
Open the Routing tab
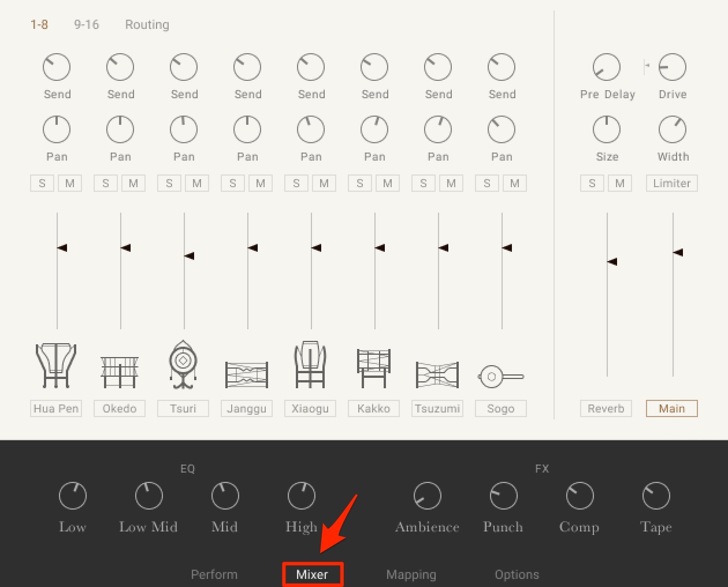[x=147, y=24]
